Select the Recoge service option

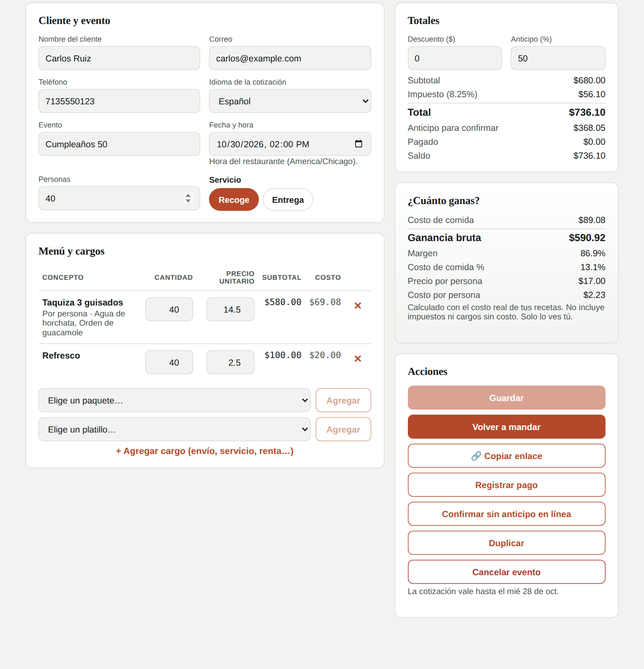pos(234,199)
